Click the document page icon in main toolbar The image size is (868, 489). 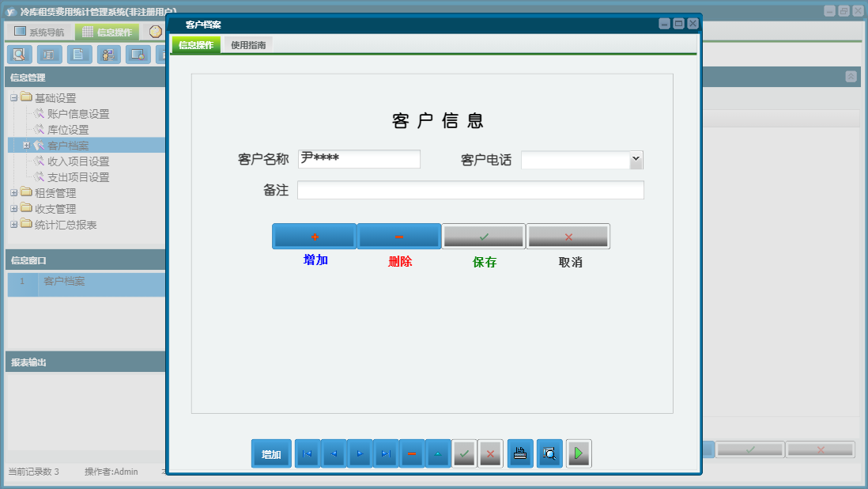tap(79, 55)
